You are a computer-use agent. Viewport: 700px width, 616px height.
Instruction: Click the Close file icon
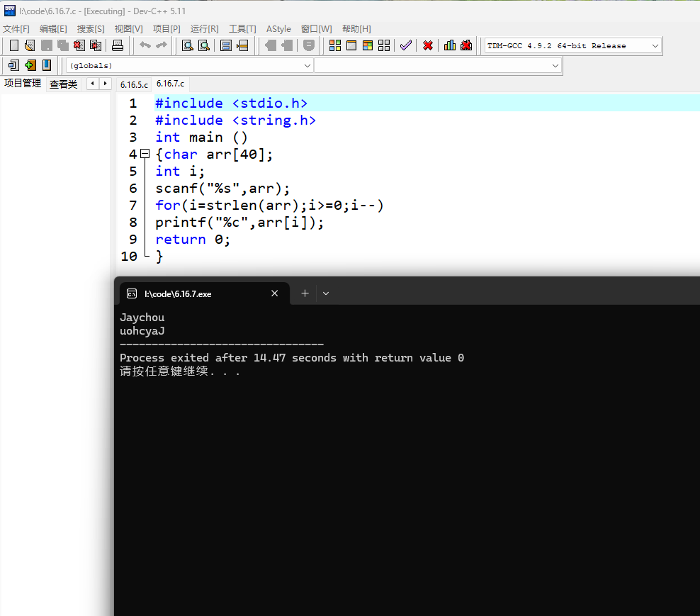click(x=79, y=45)
